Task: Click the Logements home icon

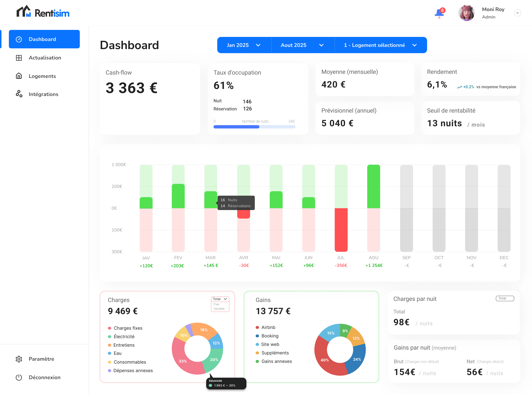Action: pyautogui.click(x=19, y=76)
